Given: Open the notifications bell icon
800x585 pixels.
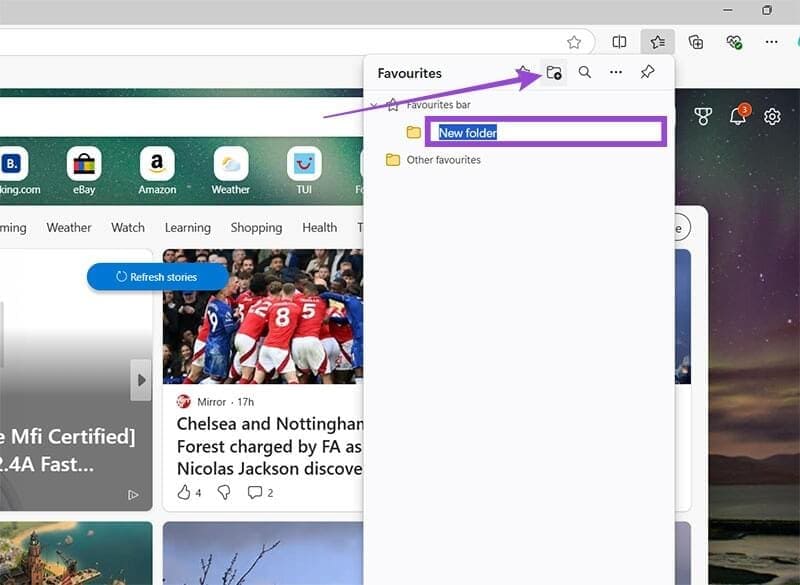Looking at the screenshot, I should tap(738, 116).
